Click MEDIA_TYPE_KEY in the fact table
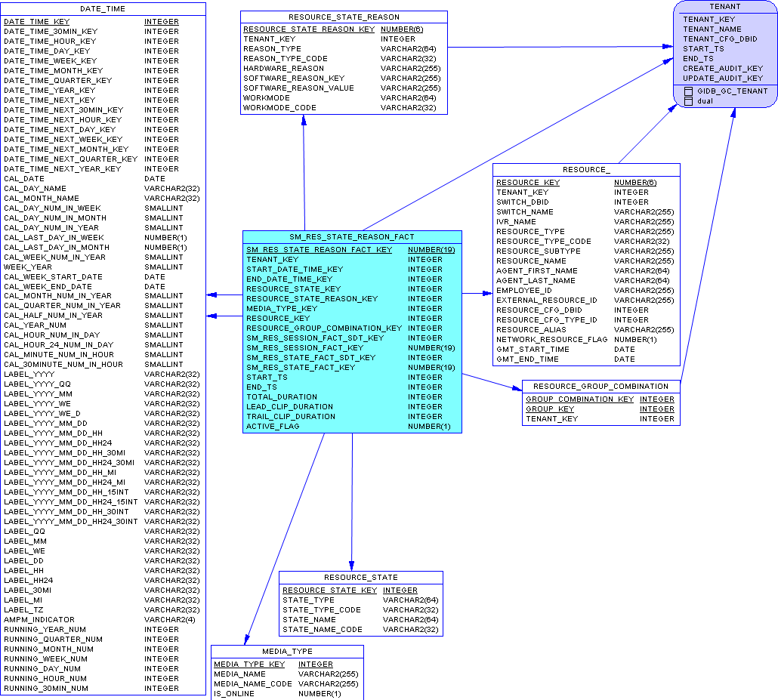 pyautogui.click(x=282, y=309)
